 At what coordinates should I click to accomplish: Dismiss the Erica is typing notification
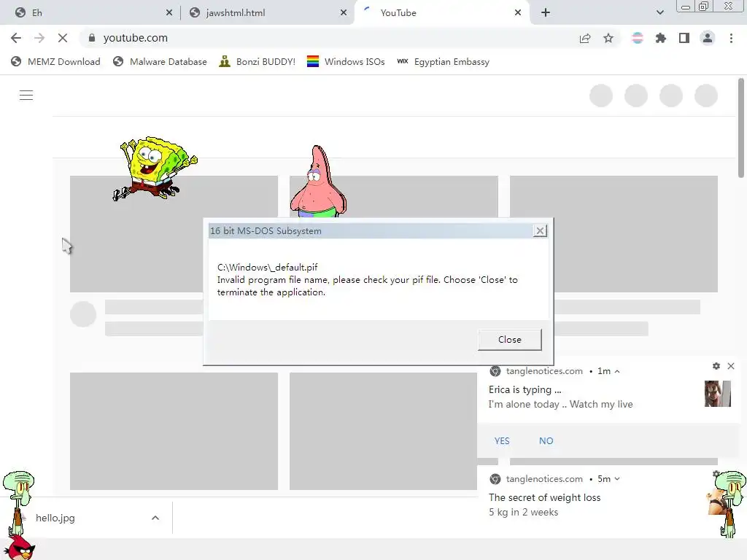click(731, 366)
